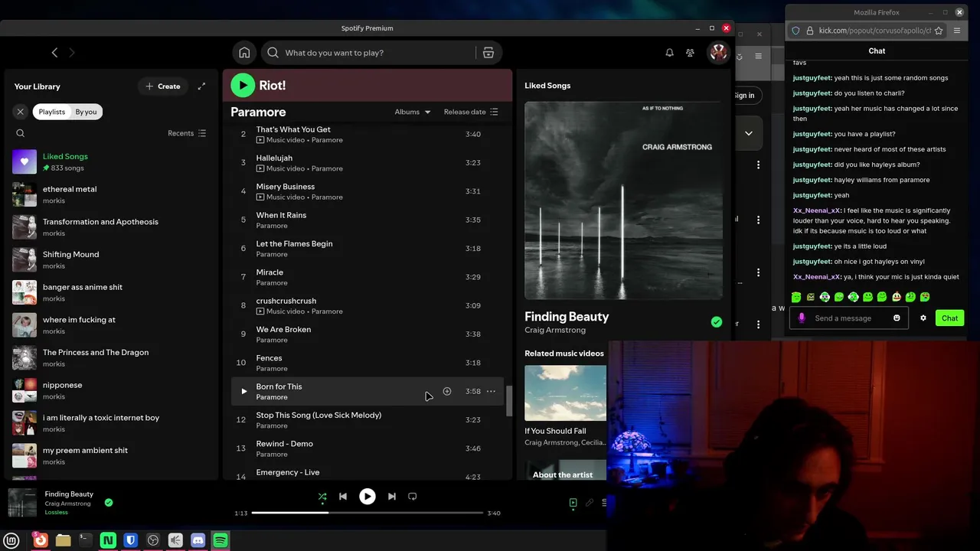
Task: Expand Your Library to full width
Action: tap(201, 86)
